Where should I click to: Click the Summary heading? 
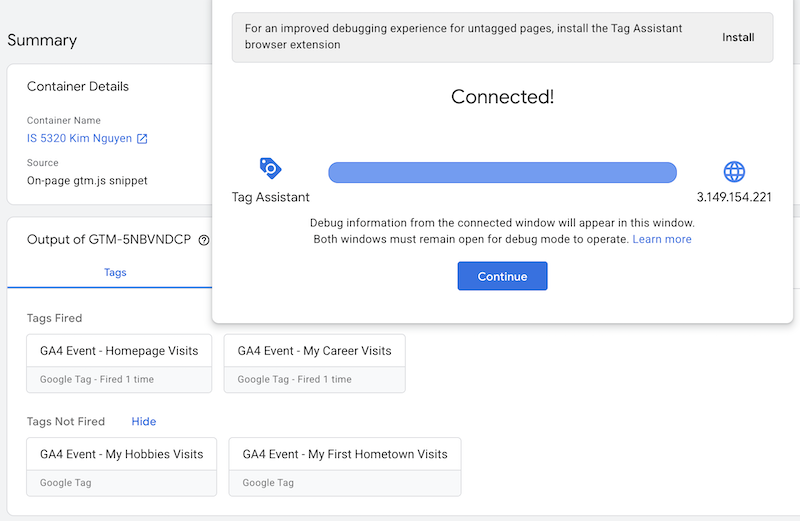(x=42, y=41)
